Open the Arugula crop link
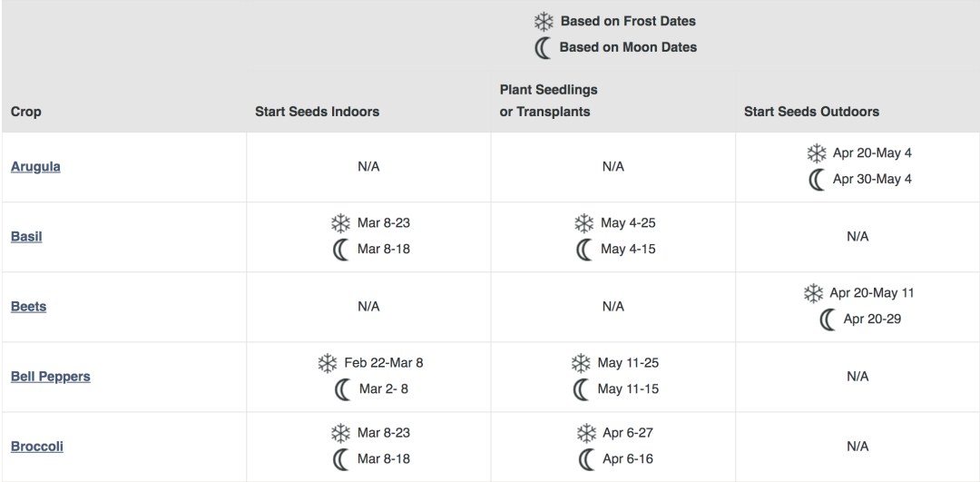 (35, 167)
